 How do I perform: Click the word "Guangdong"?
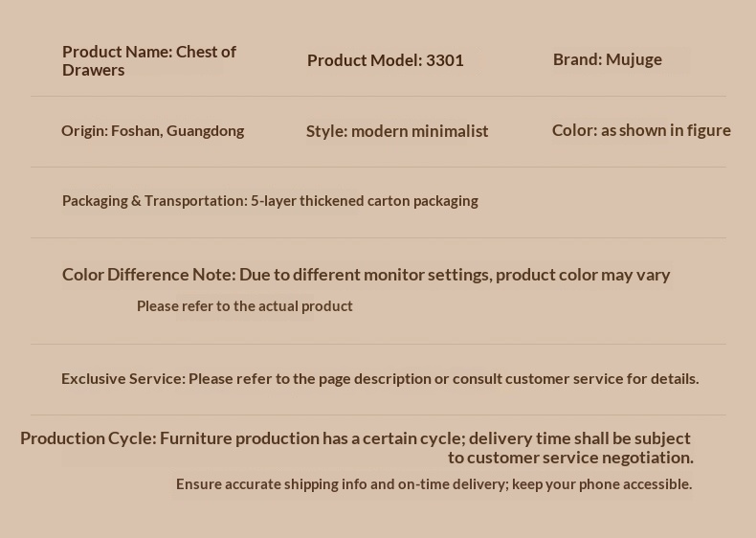(x=205, y=130)
